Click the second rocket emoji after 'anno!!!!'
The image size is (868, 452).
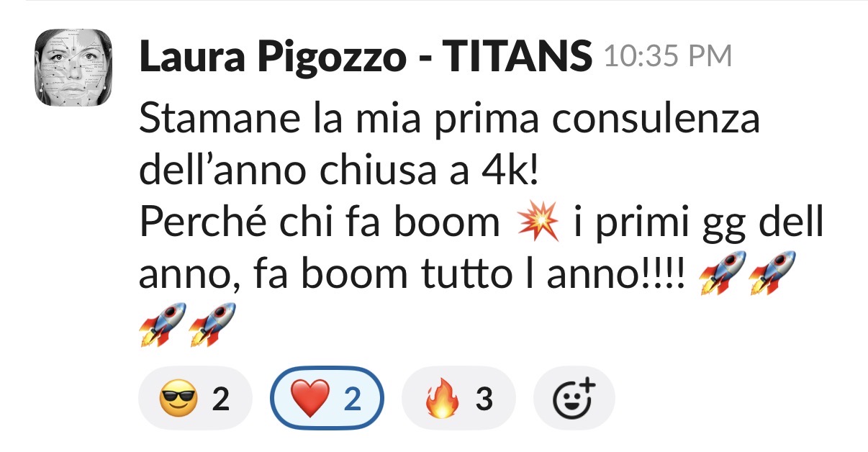[x=772, y=273]
